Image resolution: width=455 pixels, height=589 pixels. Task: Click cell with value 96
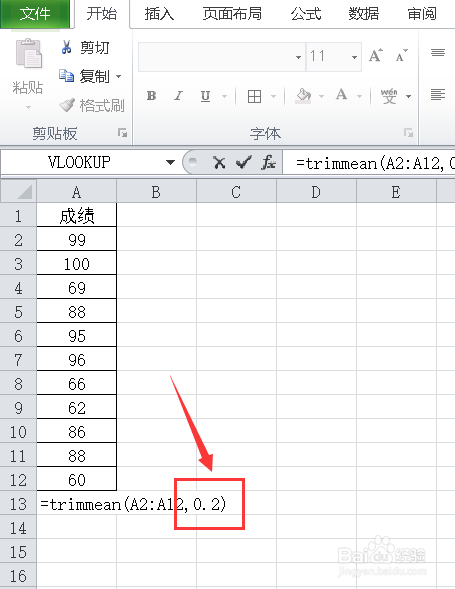click(77, 360)
